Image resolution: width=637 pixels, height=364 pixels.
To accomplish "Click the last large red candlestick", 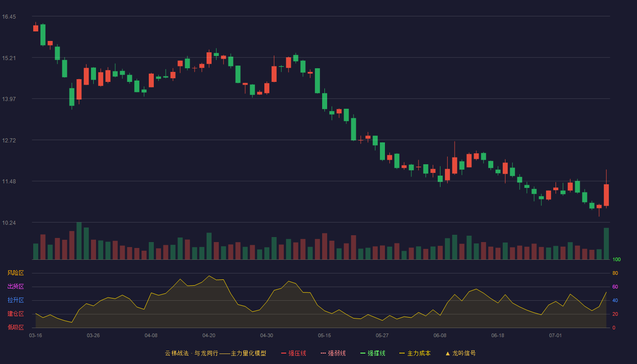I will coord(606,195).
